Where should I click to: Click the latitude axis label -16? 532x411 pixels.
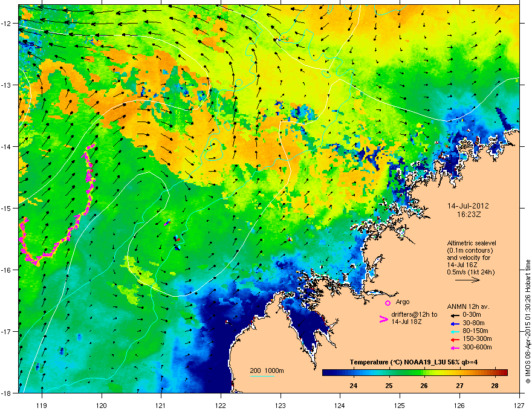click(7, 270)
